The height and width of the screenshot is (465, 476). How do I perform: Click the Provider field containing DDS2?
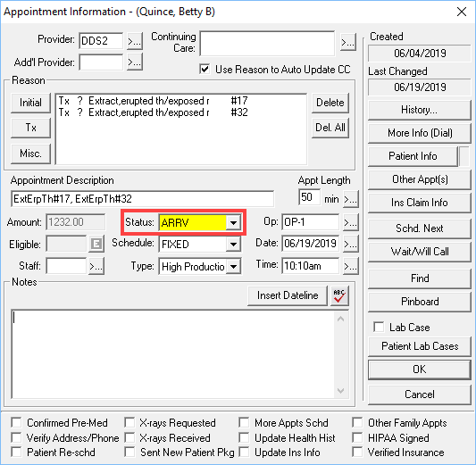click(x=101, y=41)
